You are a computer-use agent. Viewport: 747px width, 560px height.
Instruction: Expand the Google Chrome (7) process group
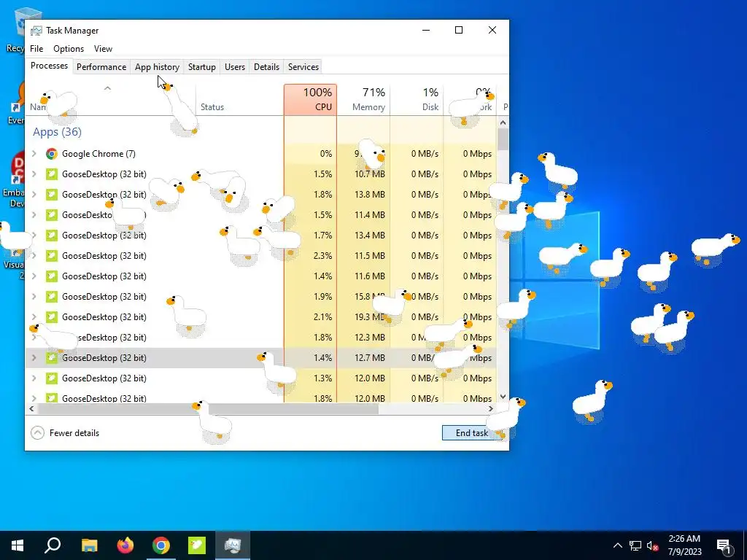pos(34,154)
